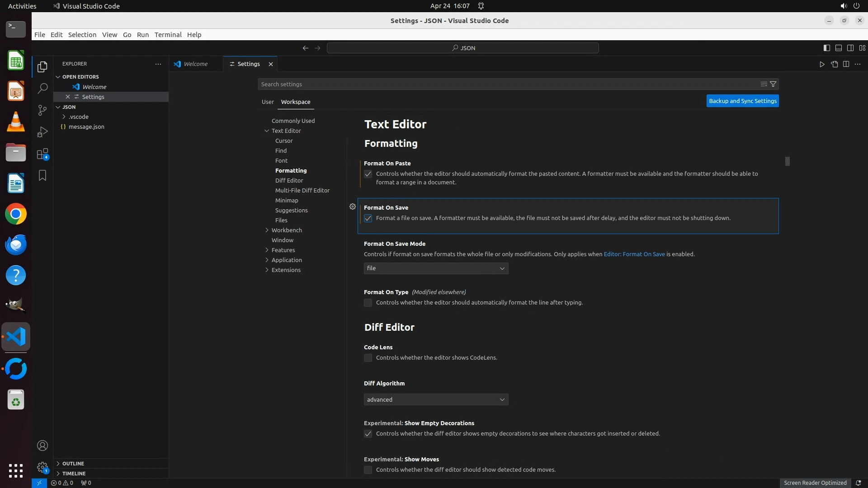Click the Bookmarks icon in activity bar
The image size is (868, 488).
tap(42, 175)
